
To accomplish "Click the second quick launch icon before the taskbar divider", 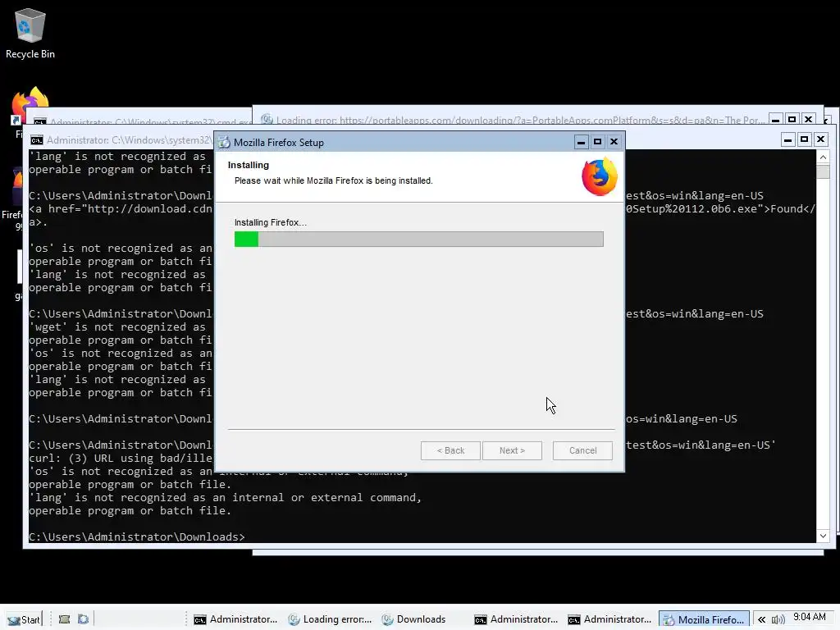I will coord(83,619).
